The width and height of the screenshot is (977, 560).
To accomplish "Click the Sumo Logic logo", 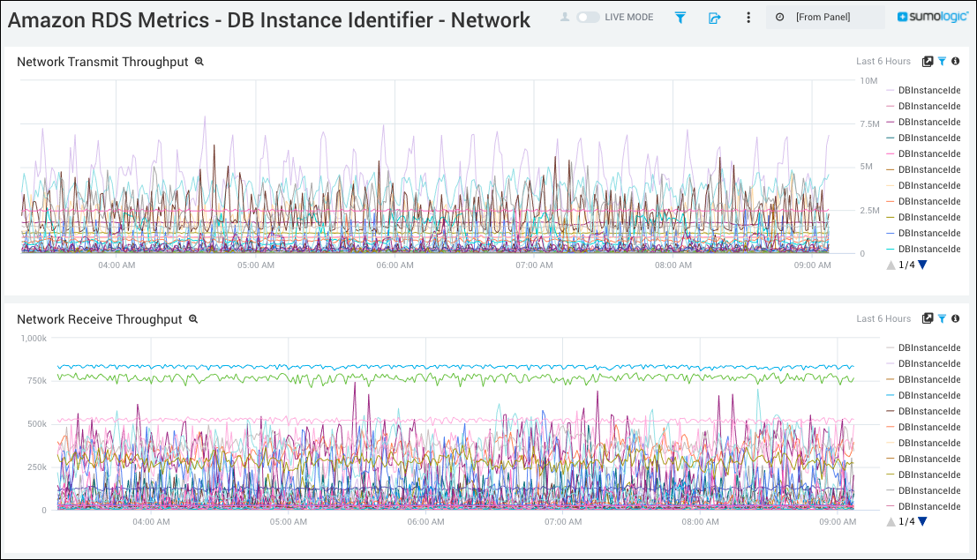I will [x=933, y=17].
